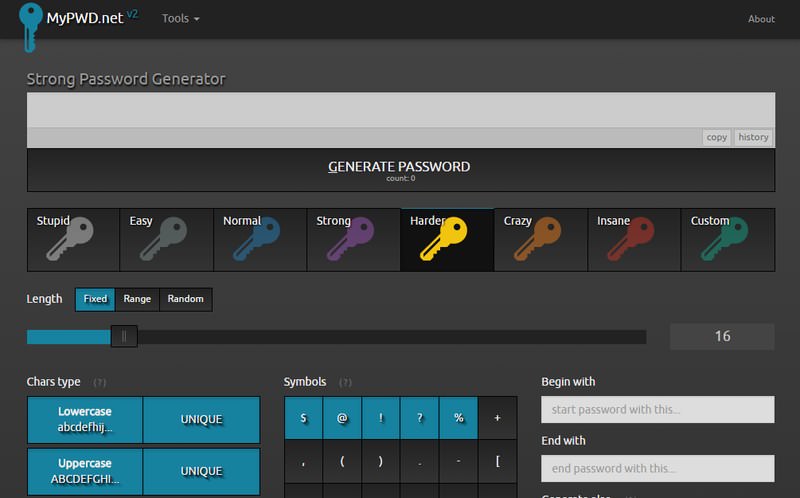Select the Normal blue key preset
This screenshot has height=498, width=800.
(260, 240)
